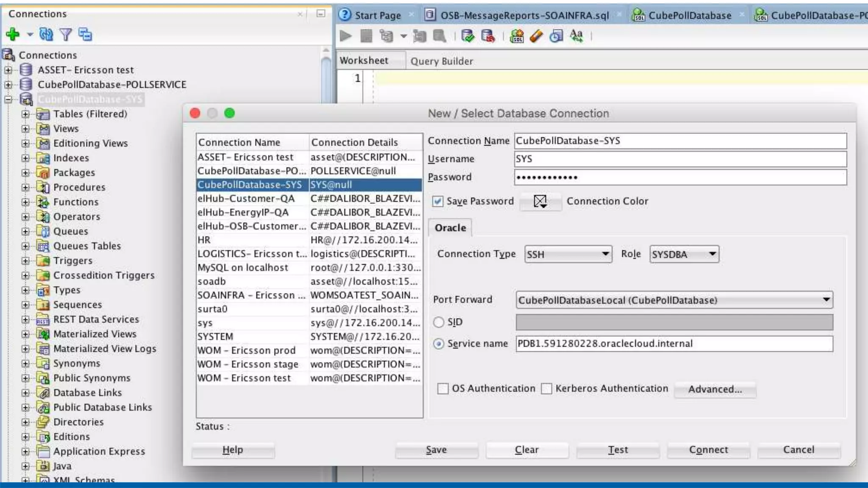The height and width of the screenshot is (488, 868).
Task: Click the Service name input field
Action: (x=674, y=344)
